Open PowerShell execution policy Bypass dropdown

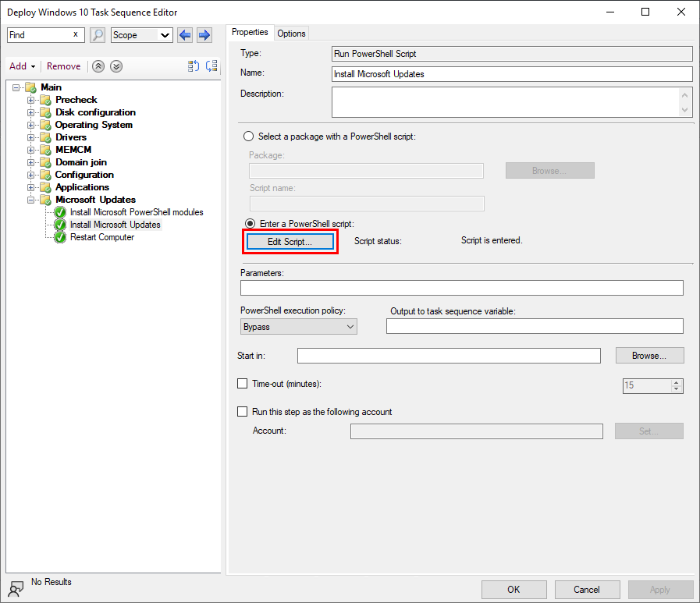(299, 327)
